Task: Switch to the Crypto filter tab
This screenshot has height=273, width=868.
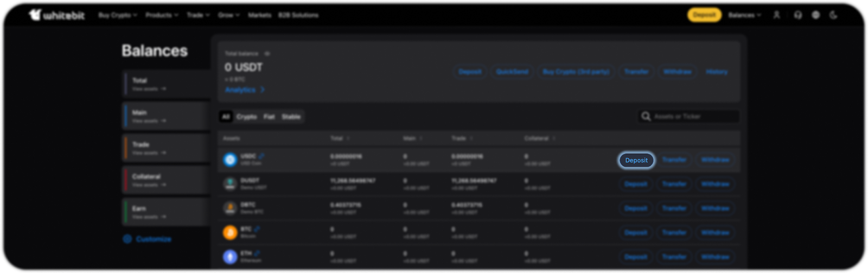Action: [x=246, y=117]
